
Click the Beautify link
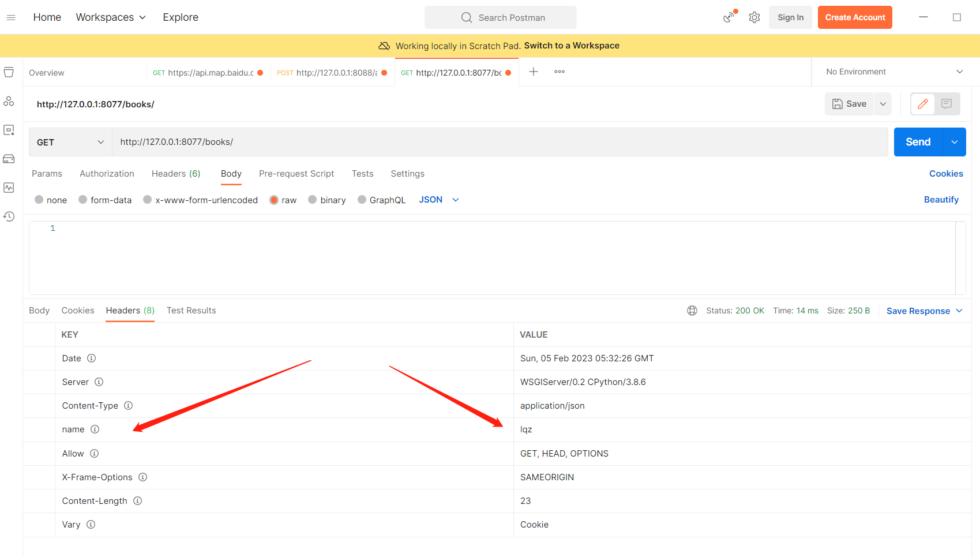click(x=941, y=200)
